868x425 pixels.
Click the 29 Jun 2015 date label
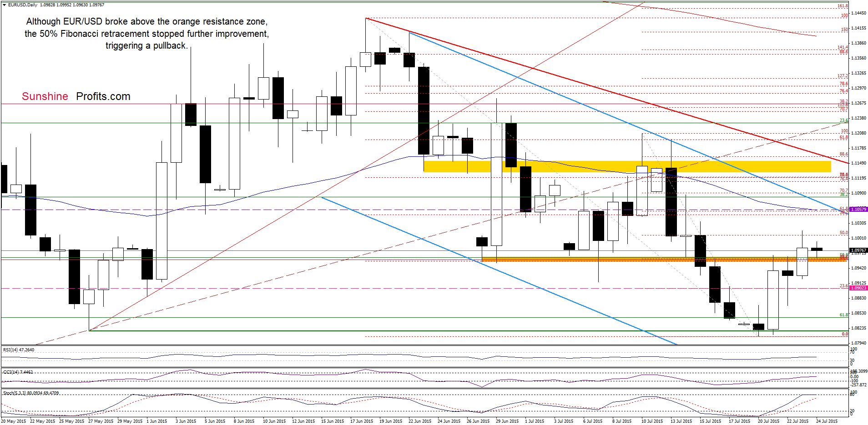(x=507, y=421)
